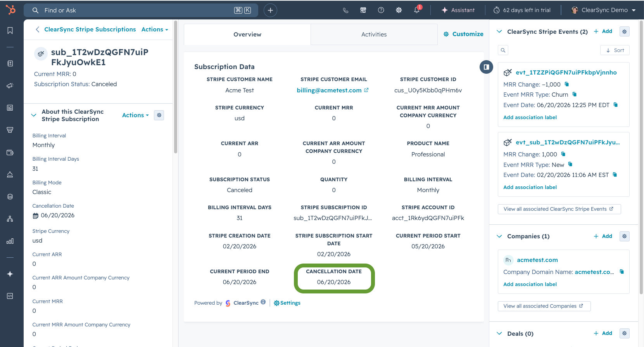Switch to the Overview tab
This screenshot has width=644, height=347.
coord(247,35)
